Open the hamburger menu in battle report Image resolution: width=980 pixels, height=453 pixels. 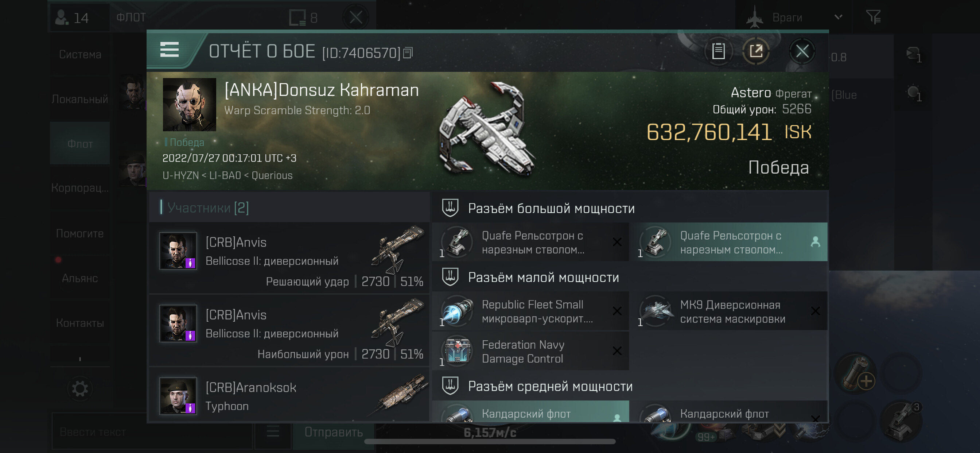169,50
